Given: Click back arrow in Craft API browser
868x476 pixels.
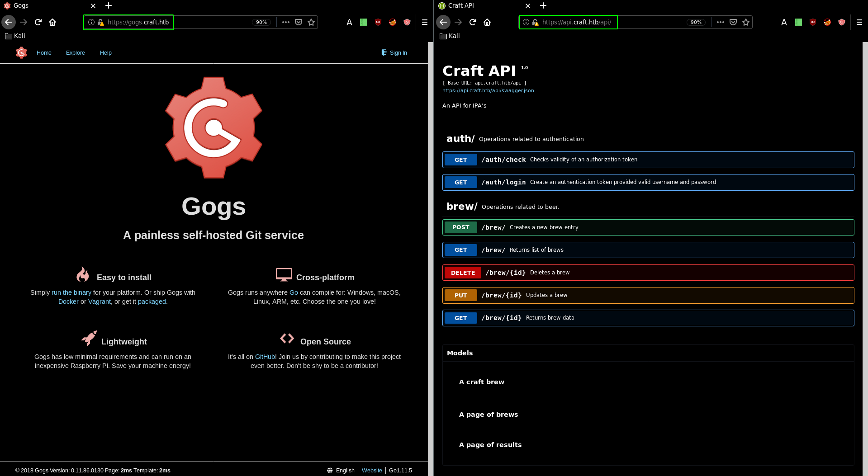Looking at the screenshot, I should (443, 22).
